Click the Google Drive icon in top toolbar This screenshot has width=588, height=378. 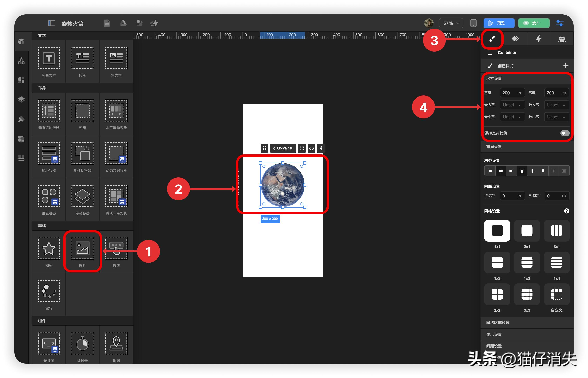(123, 23)
